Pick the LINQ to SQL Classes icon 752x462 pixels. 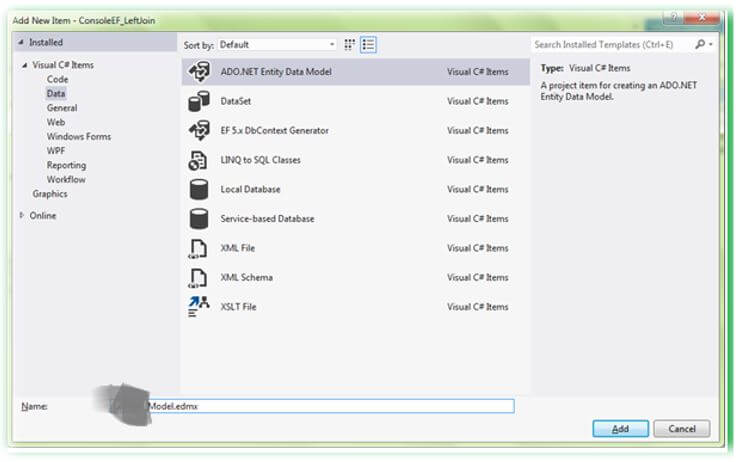point(198,160)
